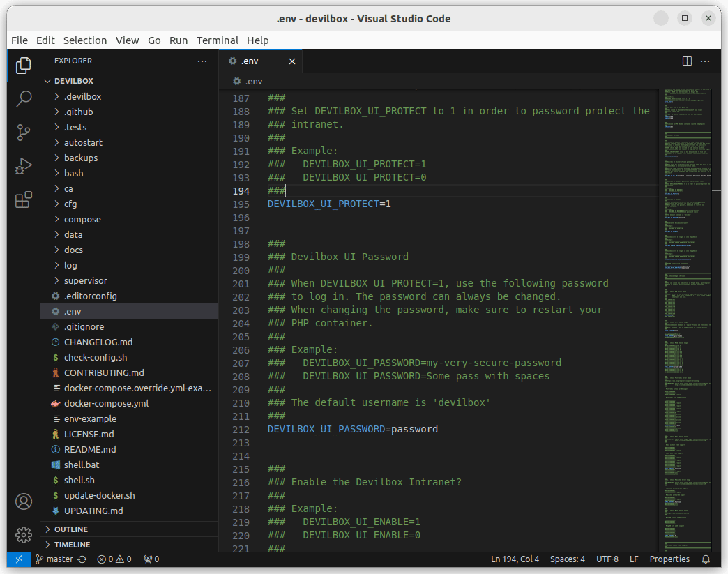Click the notifications bell in status bar
The height and width of the screenshot is (574, 728).
pos(706,559)
